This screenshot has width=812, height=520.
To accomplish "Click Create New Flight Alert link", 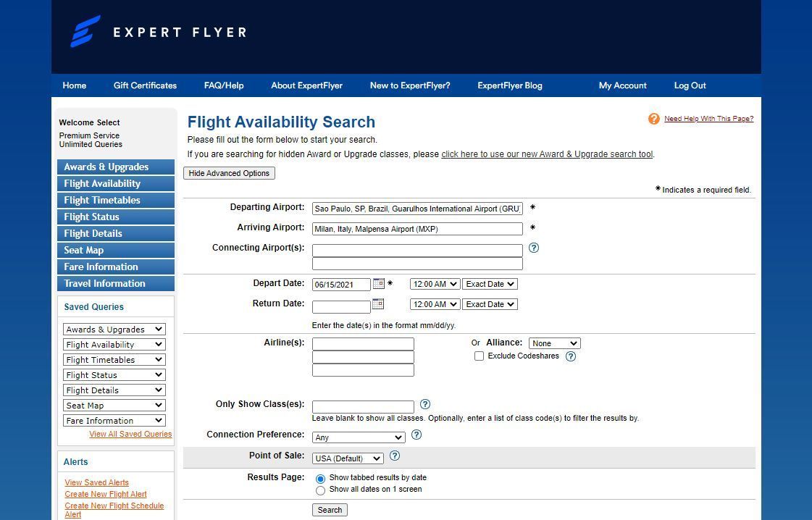I will pos(106,494).
